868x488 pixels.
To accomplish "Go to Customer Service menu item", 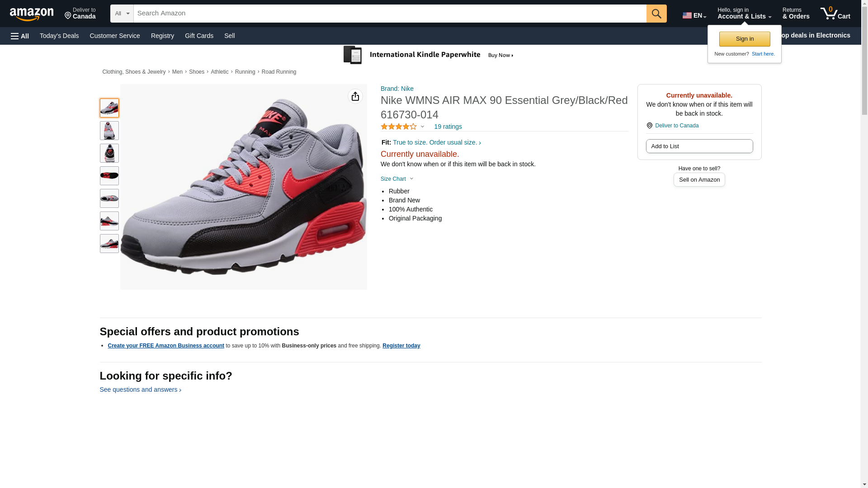I will [115, 36].
